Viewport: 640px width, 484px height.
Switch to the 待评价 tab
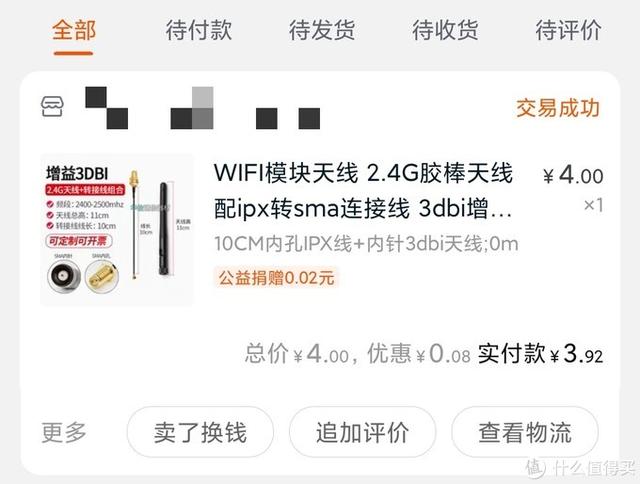pyautogui.click(x=568, y=30)
